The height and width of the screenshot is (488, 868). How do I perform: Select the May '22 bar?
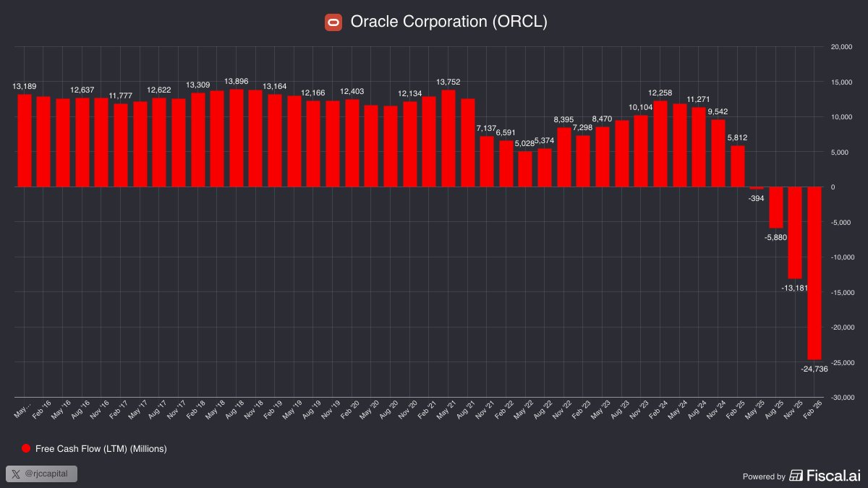click(x=525, y=169)
